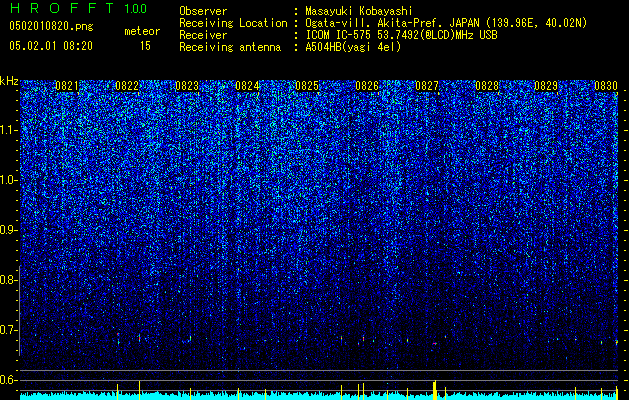629x400 pixels.
Task: Click the tallest yellow meteor spike after 0826
Action: [x=435, y=390]
